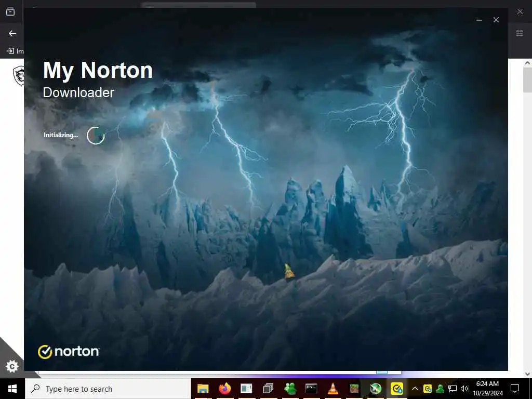Click the green globe app in the taskbar

(376, 389)
